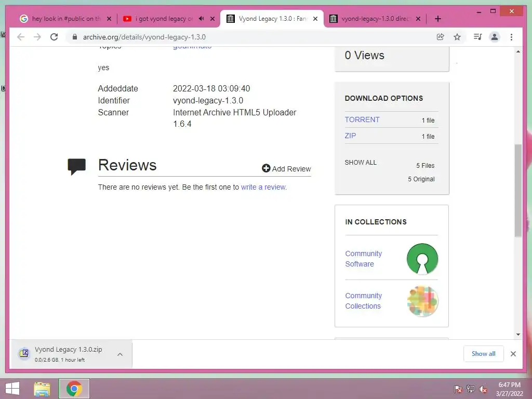Click the '0 Views' text

click(364, 55)
